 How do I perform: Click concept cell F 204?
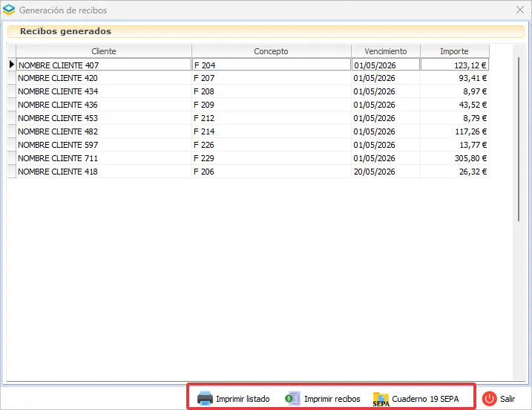[272, 65]
